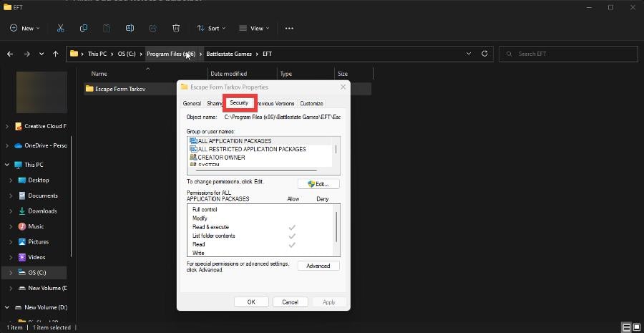Click the Copy icon in toolbar

click(84, 28)
